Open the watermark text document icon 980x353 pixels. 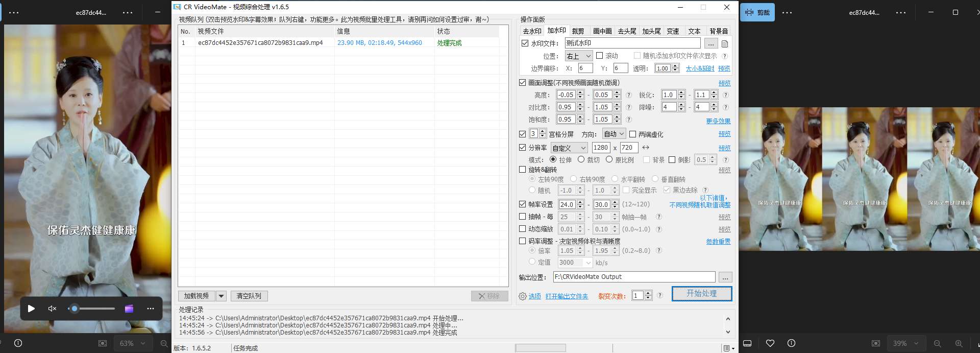tap(725, 44)
